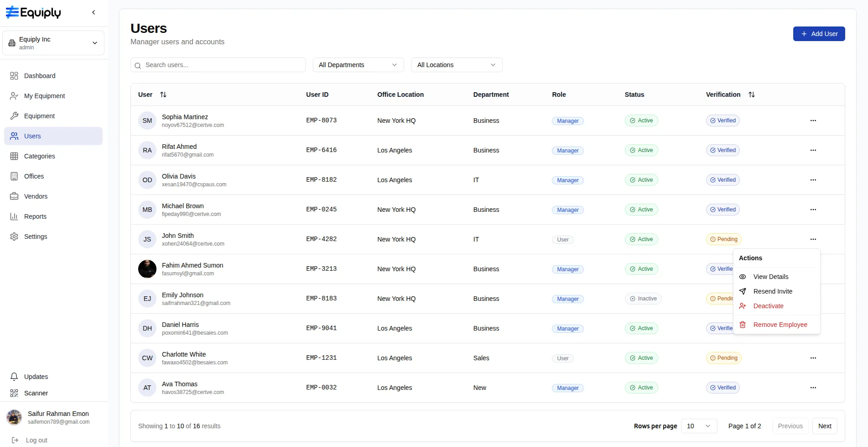
Task: Open actions menu for Sophia Martinez
Action: [x=813, y=121]
